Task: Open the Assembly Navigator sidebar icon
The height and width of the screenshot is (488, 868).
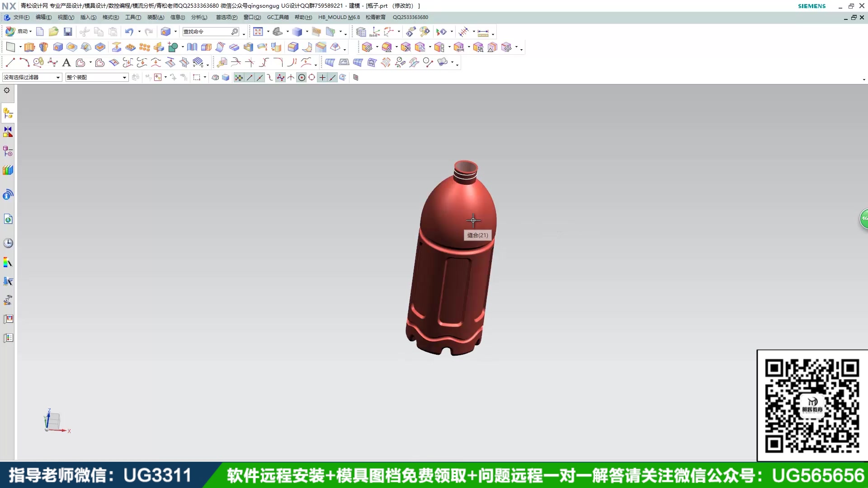Action: (8, 113)
